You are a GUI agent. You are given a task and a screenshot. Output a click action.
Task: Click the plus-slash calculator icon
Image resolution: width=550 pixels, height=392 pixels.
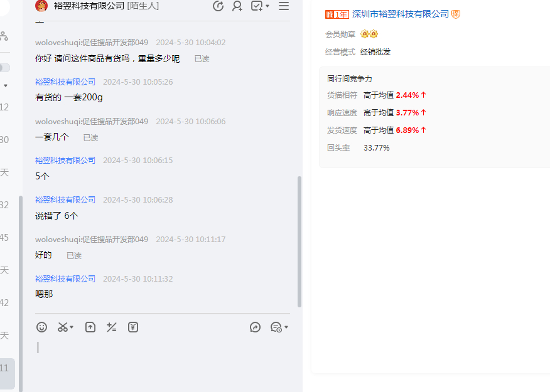pos(112,327)
